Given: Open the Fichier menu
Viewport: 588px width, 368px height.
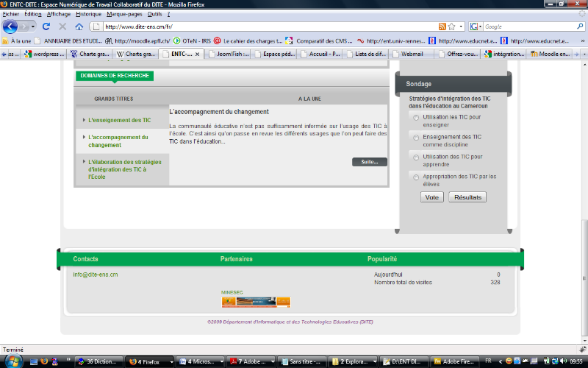Looking at the screenshot, I should (11, 14).
